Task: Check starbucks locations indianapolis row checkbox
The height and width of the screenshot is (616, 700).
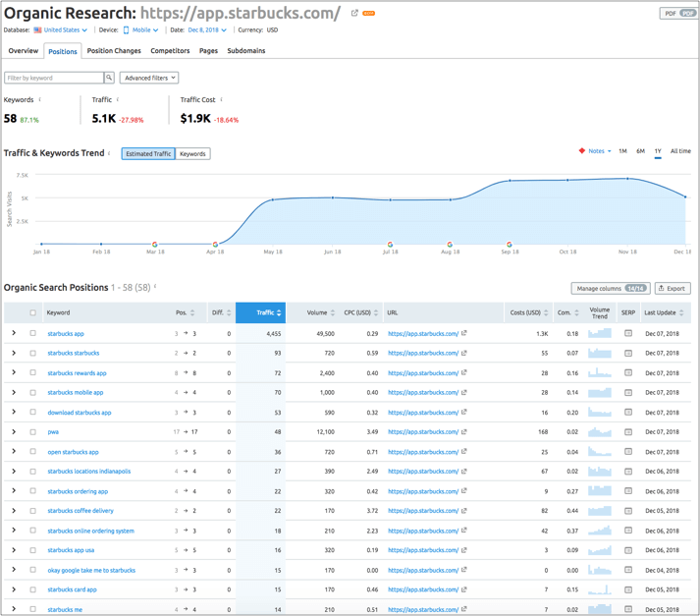Action: click(33, 472)
